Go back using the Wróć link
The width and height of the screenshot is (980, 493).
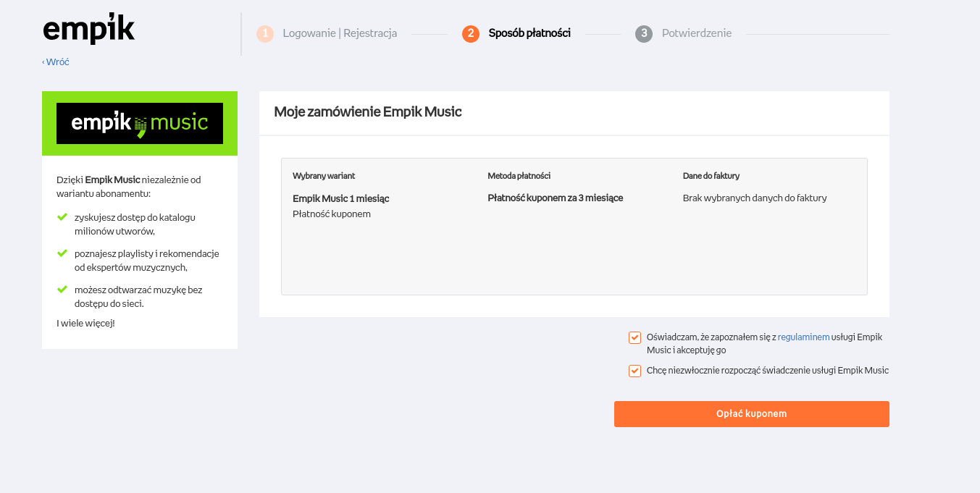point(56,62)
